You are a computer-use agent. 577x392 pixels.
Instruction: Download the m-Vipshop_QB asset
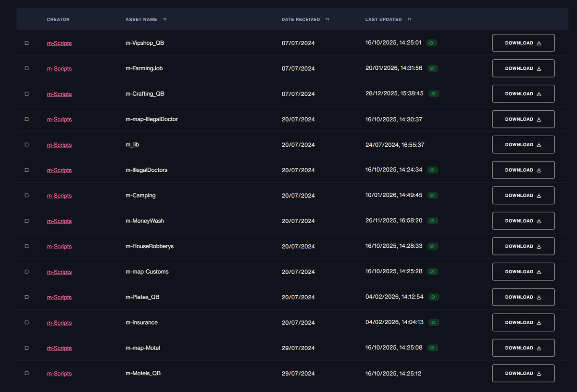click(523, 43)
